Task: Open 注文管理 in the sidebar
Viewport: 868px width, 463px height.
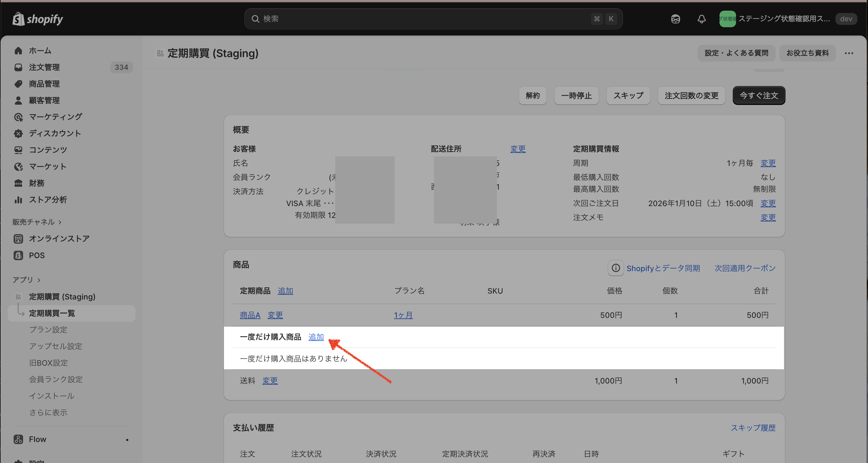Action: pos(44,67)
